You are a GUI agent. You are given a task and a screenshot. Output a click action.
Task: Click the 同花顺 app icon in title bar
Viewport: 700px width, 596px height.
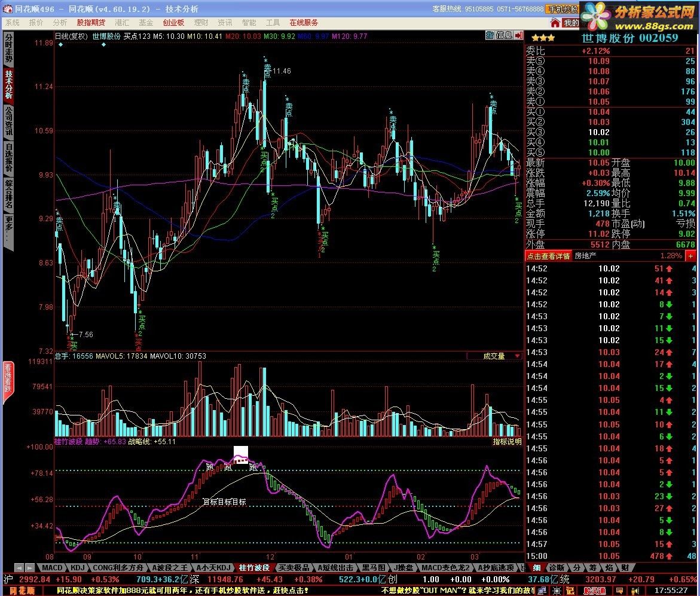tap(8, 9)
